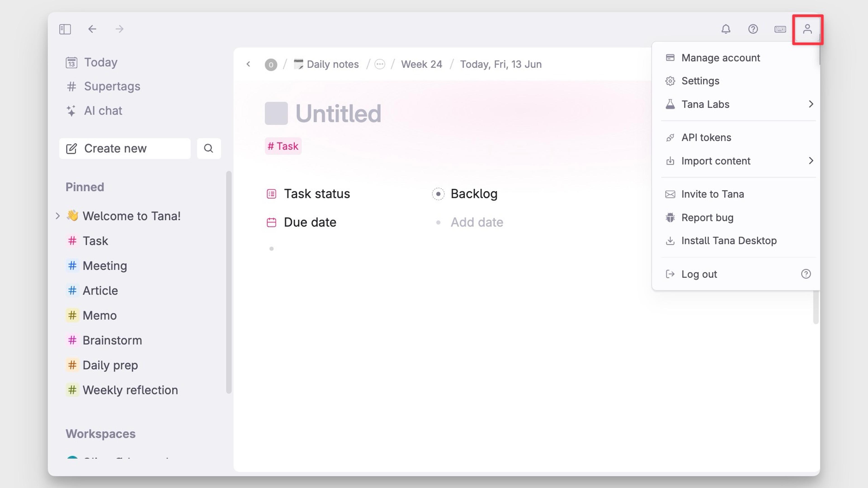Click the Add date field

click(x=477, y=222)
